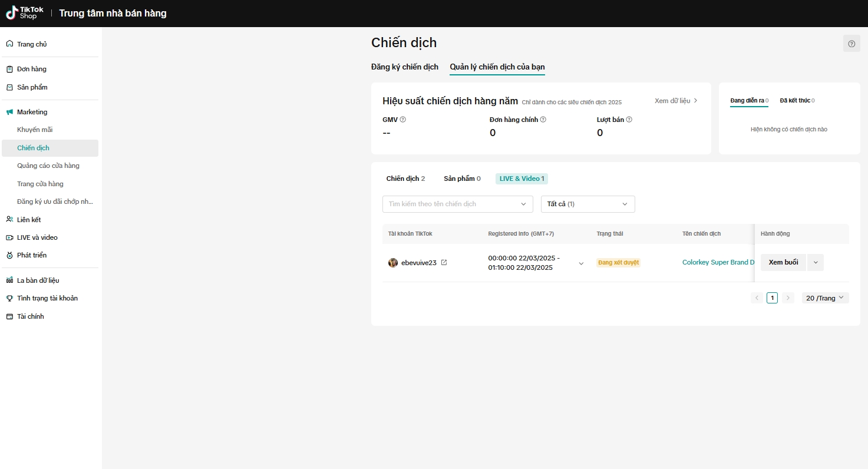Expand the Tất cả (1) filter dropdown
868x469 pixels.
click(x=588, y=204)
